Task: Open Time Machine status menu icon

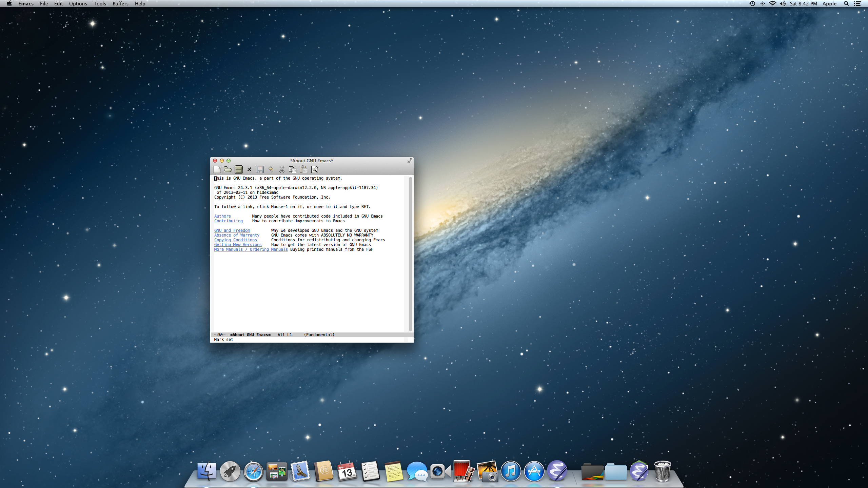Action: (752, 4)
